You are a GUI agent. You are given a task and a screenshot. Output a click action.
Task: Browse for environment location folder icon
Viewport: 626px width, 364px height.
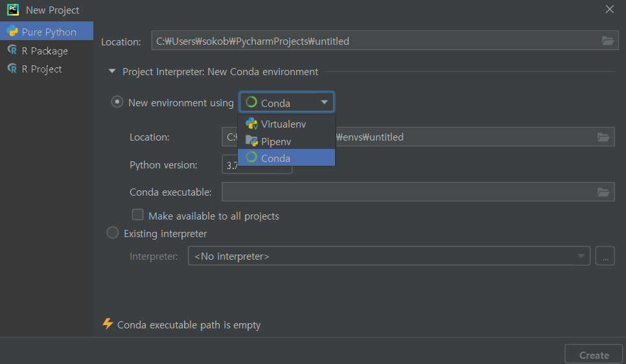tap(603, 137)
